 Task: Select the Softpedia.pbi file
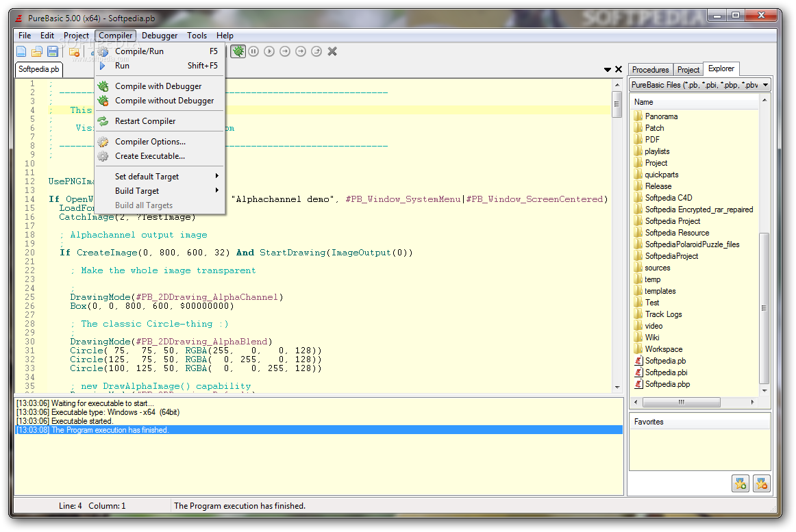point(666,372)
